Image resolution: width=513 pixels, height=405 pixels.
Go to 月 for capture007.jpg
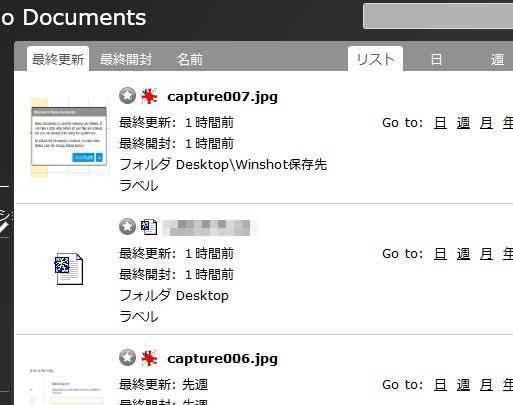(486, 123)
